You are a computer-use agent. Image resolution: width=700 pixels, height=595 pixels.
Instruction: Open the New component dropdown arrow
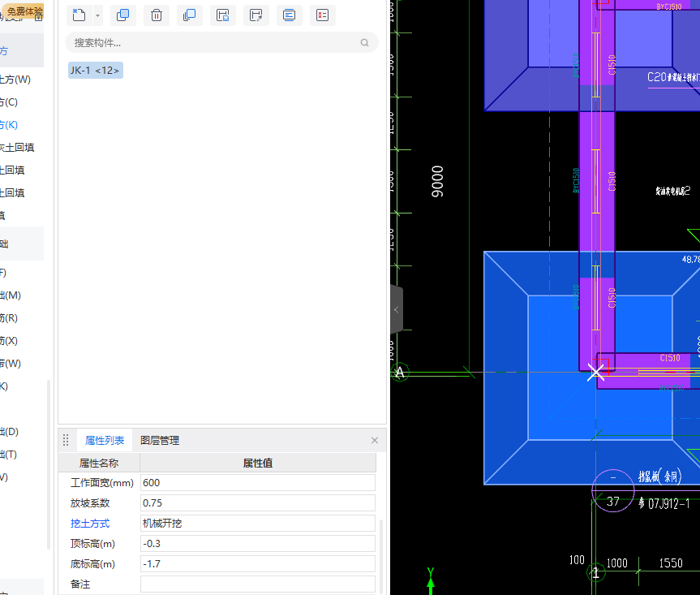click(97, 15)
